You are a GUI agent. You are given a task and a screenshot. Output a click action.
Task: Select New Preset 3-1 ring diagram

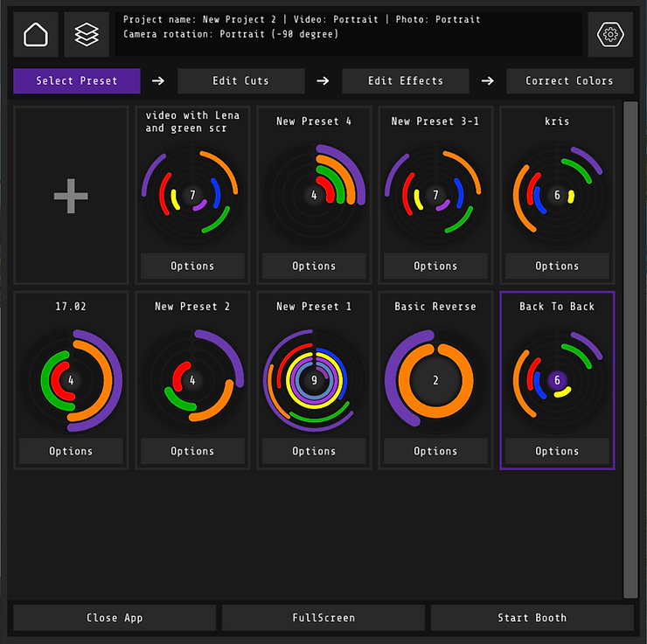click(x=435, y=195)
